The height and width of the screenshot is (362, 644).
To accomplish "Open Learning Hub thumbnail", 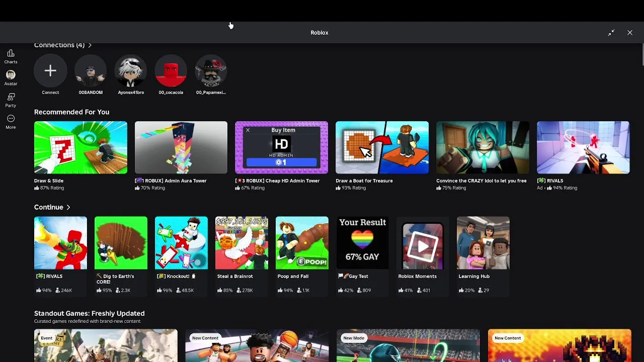I will 483,243.
